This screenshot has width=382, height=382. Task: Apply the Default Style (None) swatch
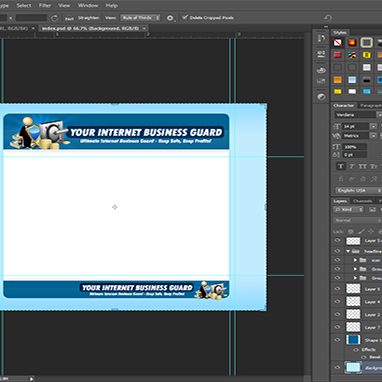point(338,43)
